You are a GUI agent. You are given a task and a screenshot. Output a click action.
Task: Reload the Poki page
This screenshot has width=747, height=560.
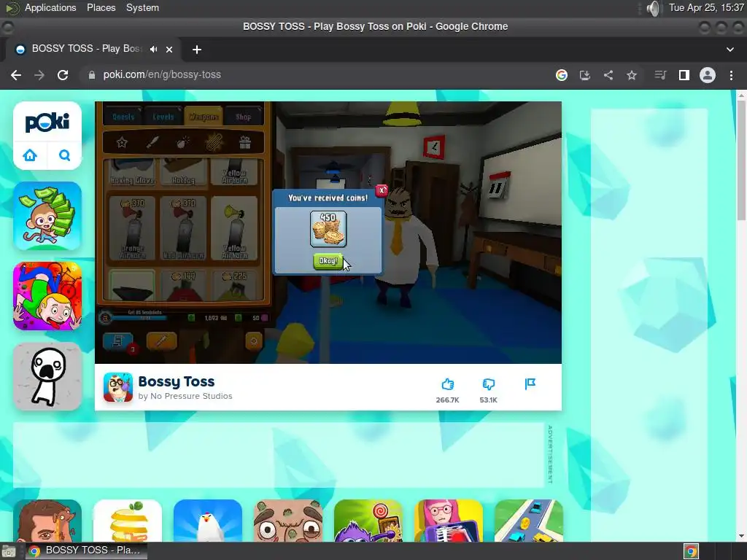pyautogui.click(x=63, y=75)
